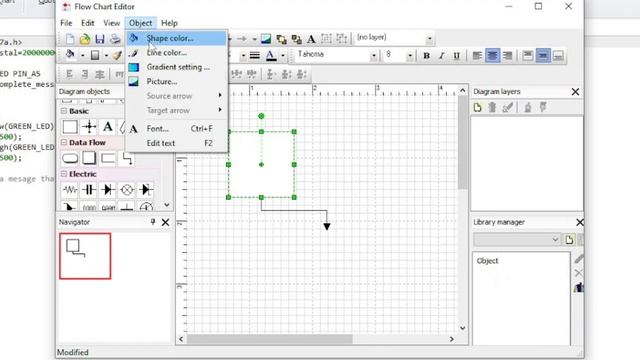Image resolution: width=640 pixels, height=360 pixels.
Task: Close the Diagram layers panel
Action: (575, 92)
